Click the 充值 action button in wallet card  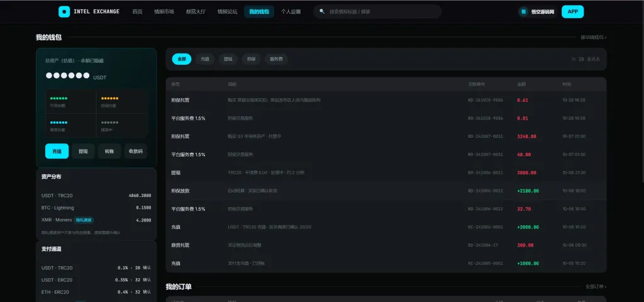[x=57, y=151]
